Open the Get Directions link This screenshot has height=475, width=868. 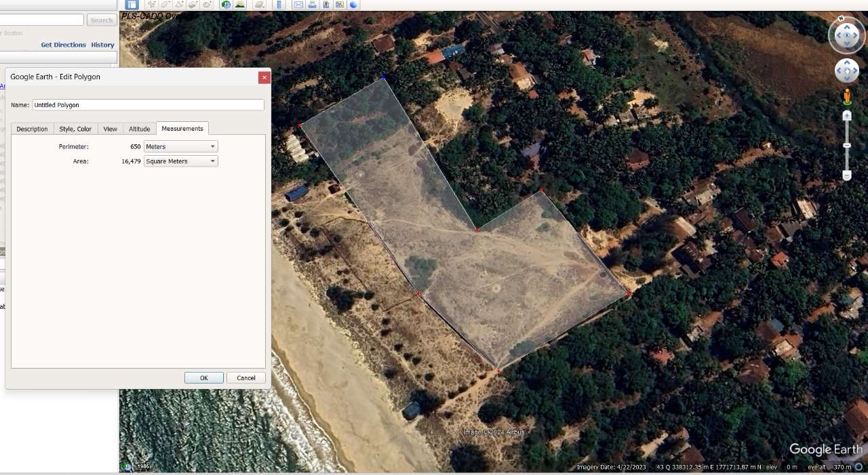coord(63,45)
